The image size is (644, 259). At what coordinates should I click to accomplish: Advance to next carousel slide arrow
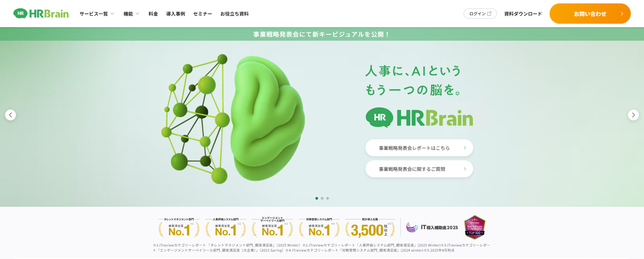(633, 115)
